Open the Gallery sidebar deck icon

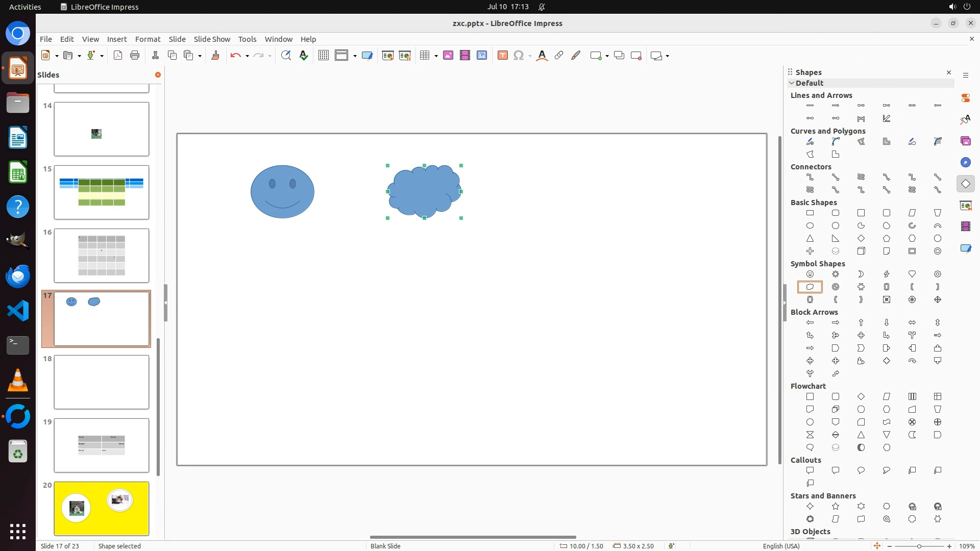[x=965, y=141]
